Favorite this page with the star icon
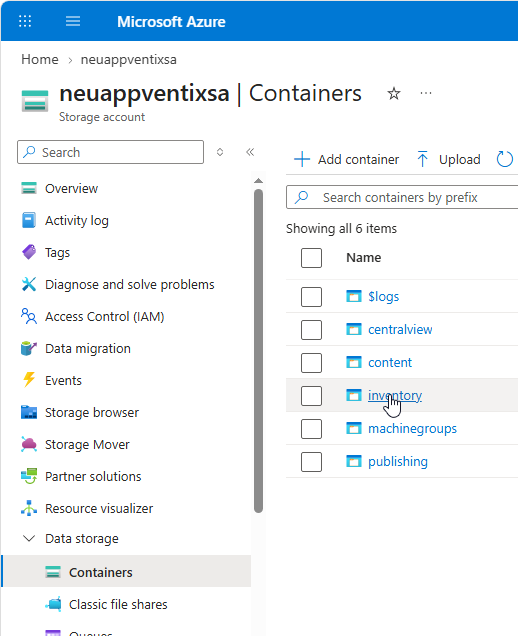 click(x=393, y=94)
